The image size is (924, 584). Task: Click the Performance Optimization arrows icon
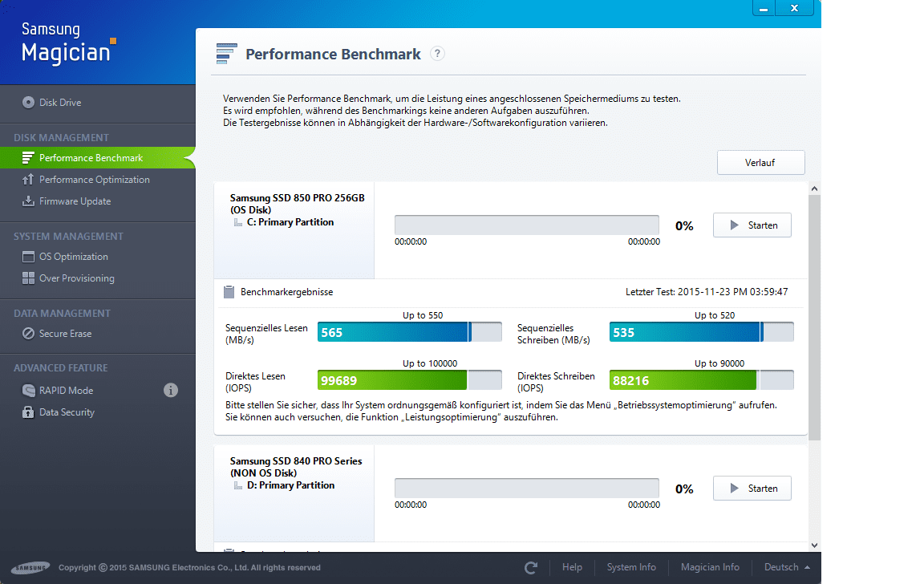click(28, 180)
